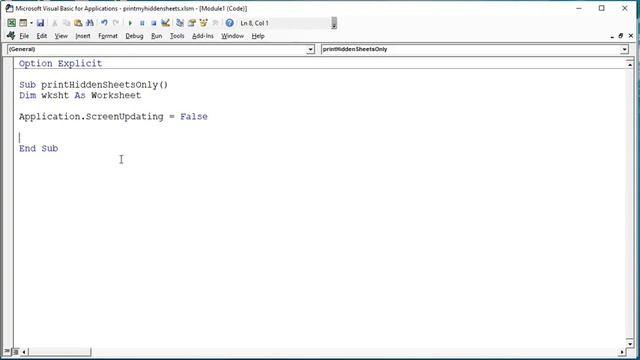Open Properties Window icon
The image size is (640, 360).
[191, 23]
